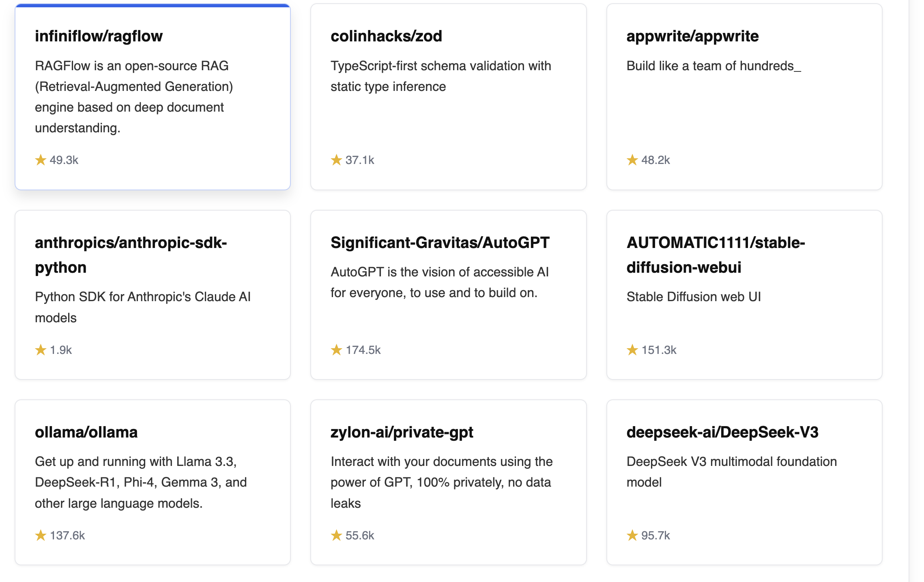Image resolution: width=924 pixels, height=582 pixels.
Task: Open ollama/ollama repository heading
Action: (x=86, y=432)
